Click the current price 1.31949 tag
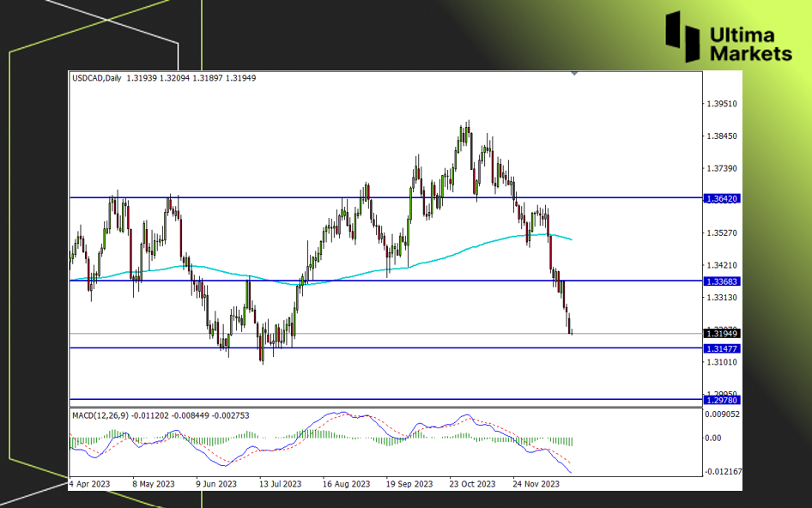Image resolution: width=812 pixels, height=508 pixels. [x=721, y=333]
